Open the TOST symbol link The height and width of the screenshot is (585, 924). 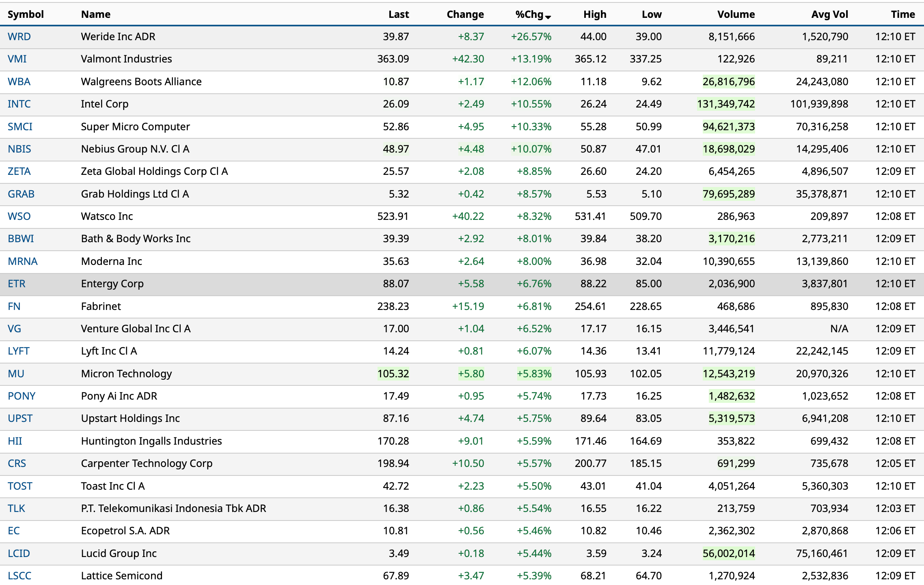[20, 486]
